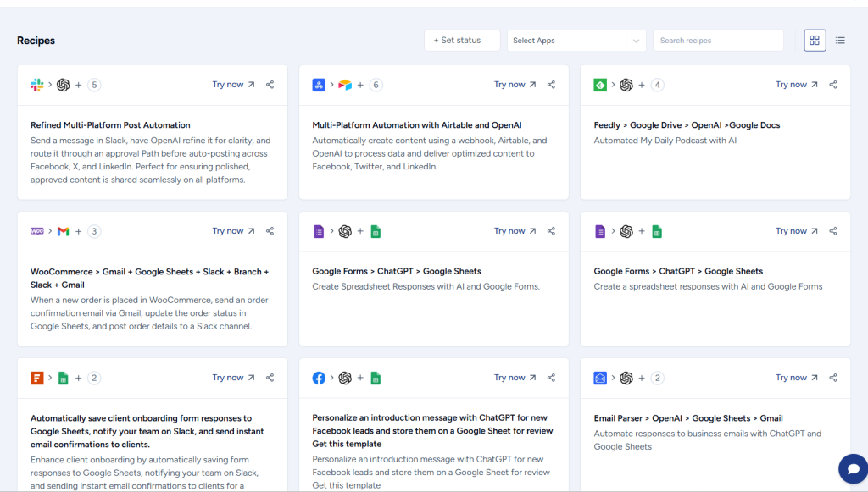The width and height of the screenshot is (868, 492).
Task: Open the Select Apps dropdown
Action: point(576,41)
